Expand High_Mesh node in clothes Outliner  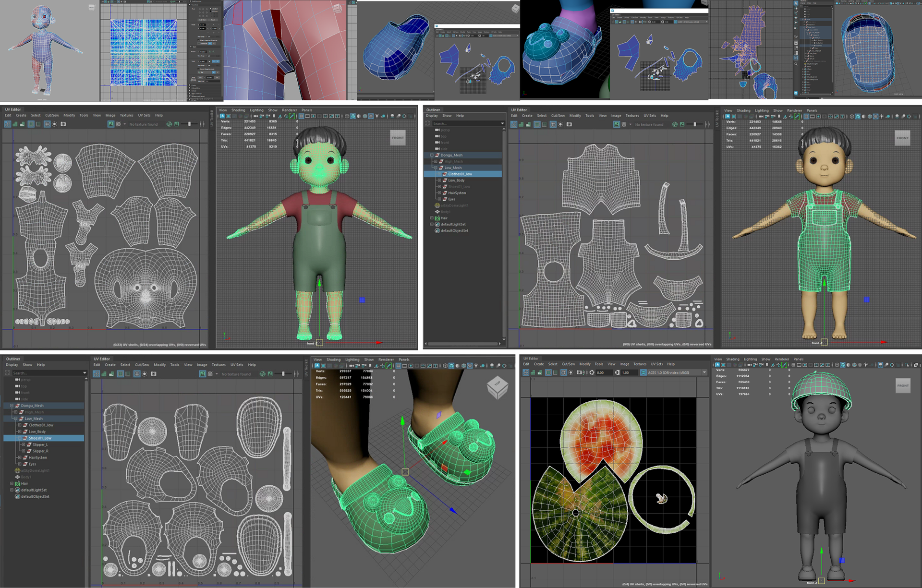(435, 161)
